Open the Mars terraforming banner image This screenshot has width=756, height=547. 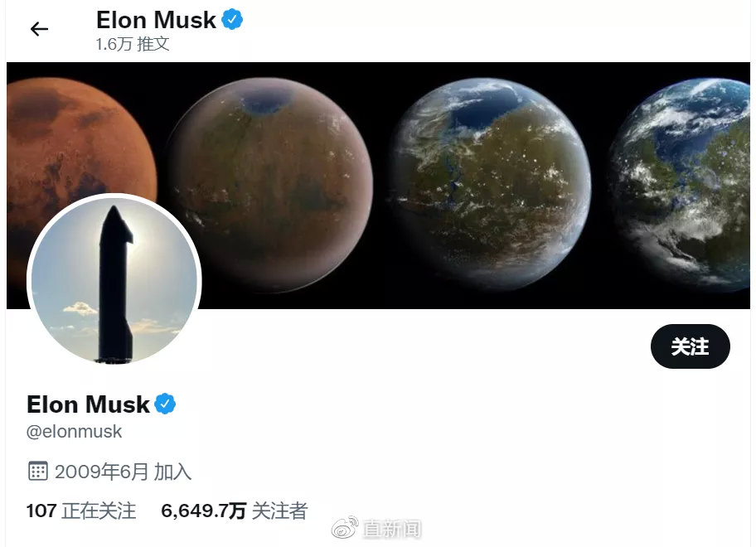point(378,186)
